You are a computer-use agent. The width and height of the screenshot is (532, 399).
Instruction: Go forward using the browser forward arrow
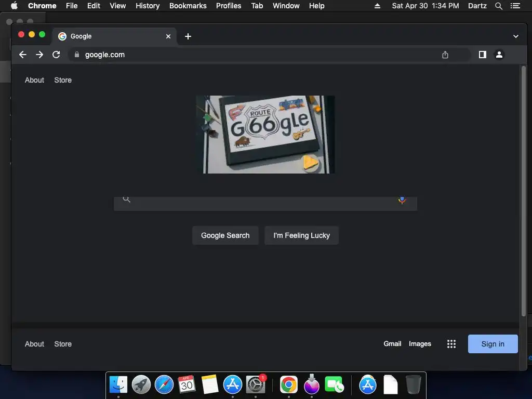pyautogui.click(x=39, y=55)
